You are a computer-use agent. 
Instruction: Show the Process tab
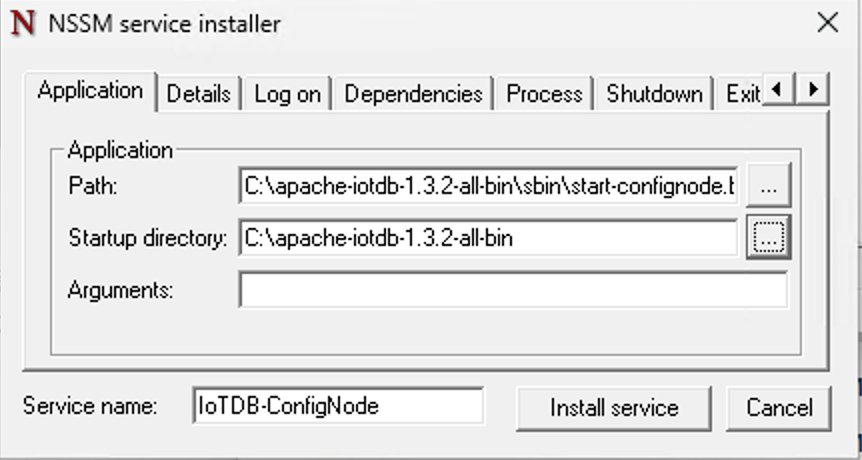point(544,94)
